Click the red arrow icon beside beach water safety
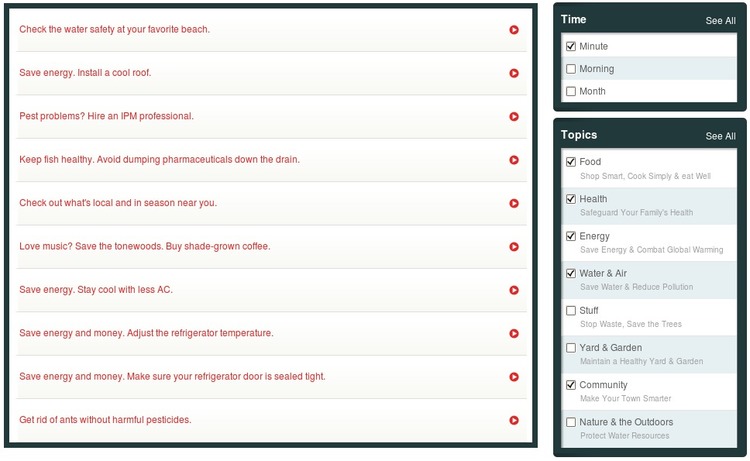This screenshot has width=750, height=461. point(514,30)
